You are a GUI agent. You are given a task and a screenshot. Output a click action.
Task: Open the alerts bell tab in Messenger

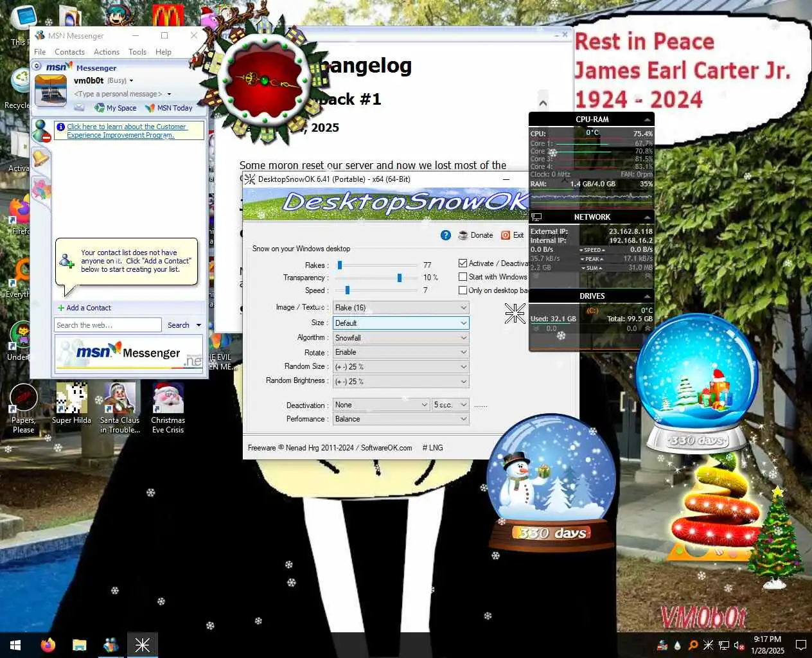coord(40,157)
